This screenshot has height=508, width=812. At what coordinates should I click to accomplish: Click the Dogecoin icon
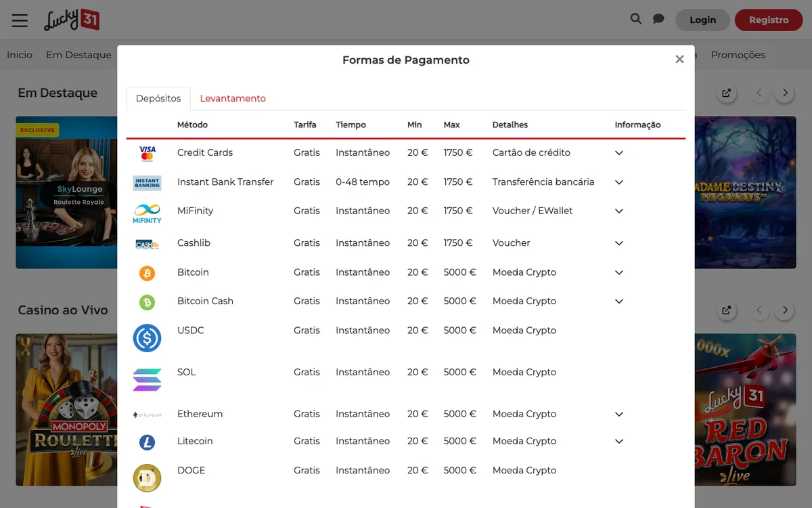[x=147, y=478]
